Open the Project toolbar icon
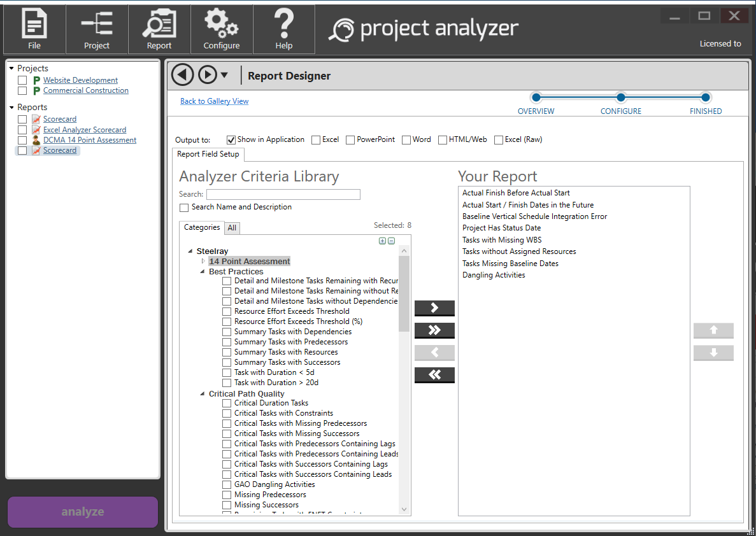This screenshot has width=756, height=536. point(96,29)
